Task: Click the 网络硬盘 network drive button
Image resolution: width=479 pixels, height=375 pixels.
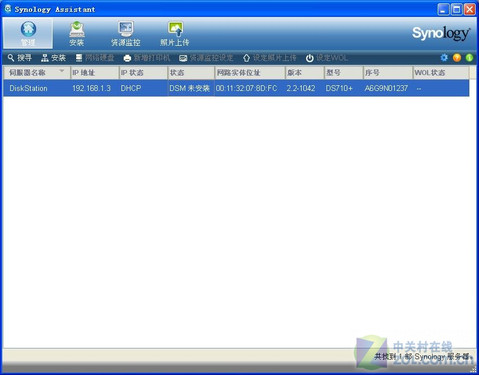Action: point(95,58)
